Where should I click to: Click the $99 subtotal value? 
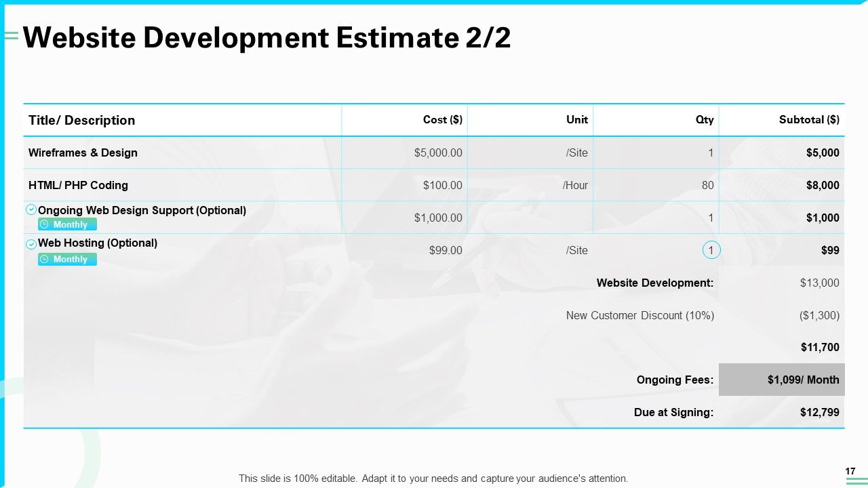[830, 250]
